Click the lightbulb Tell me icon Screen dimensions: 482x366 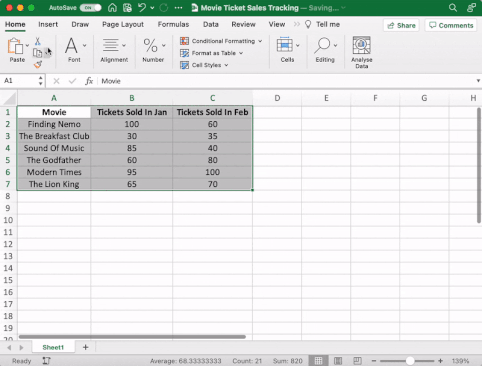pyautogui.click(x=308, y=24)
